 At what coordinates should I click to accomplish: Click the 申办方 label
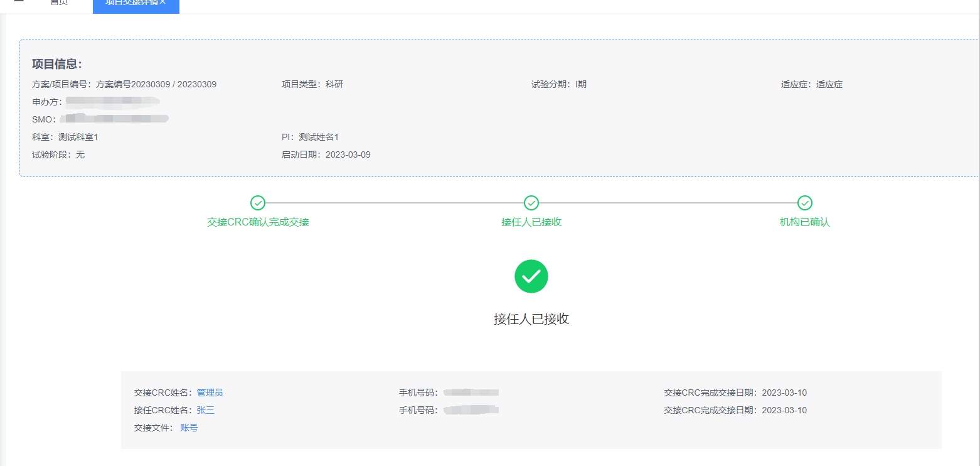pos(47,102)
